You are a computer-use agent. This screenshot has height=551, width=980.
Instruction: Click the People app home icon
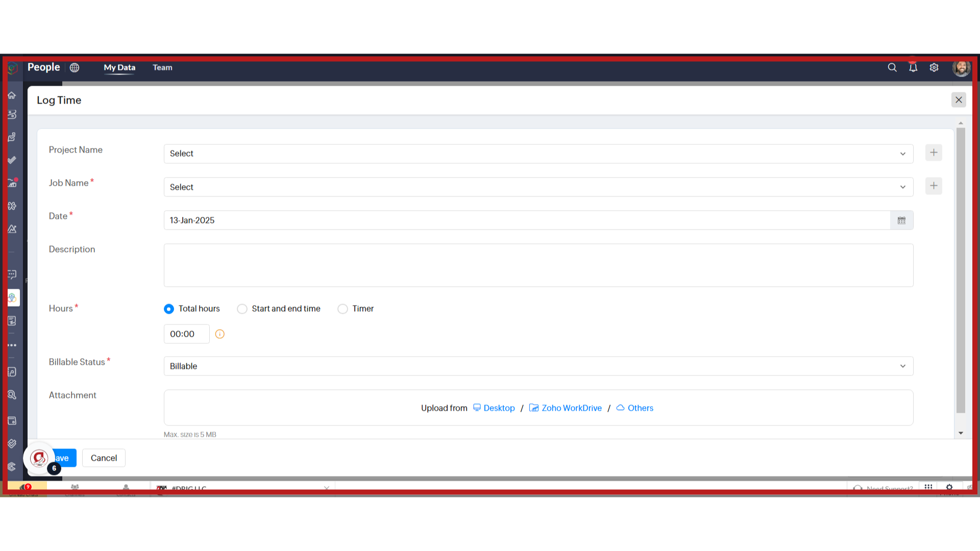[x=11, y=95]
